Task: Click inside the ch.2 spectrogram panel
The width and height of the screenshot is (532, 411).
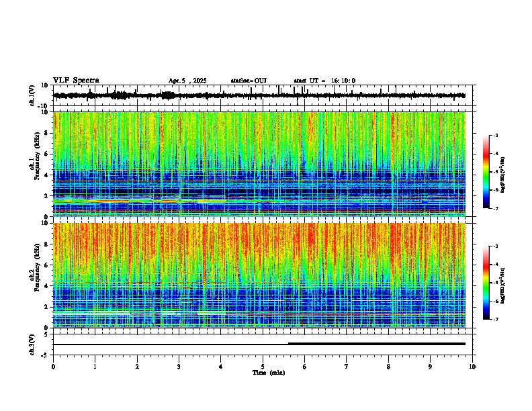Action: (x=259, y=275)
